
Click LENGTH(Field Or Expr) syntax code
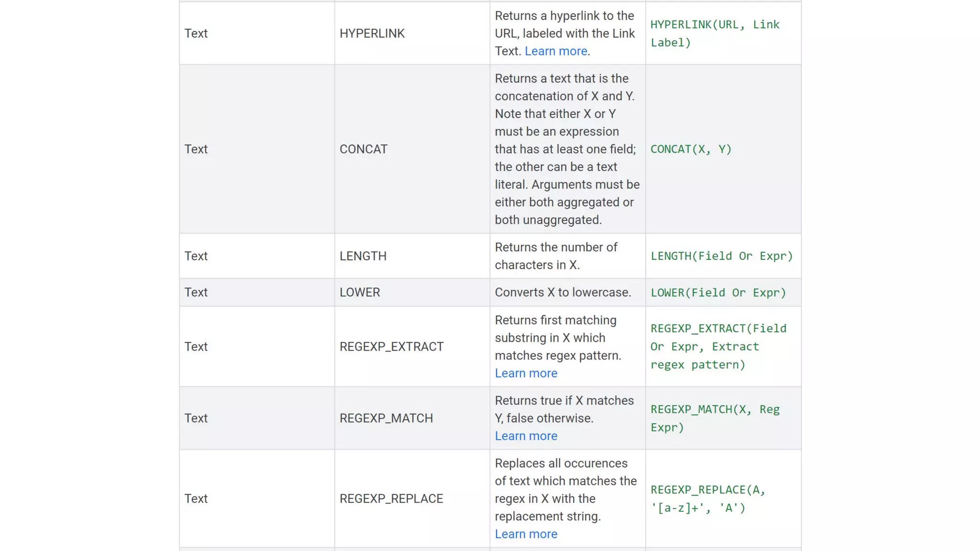[x=721, y=256]
